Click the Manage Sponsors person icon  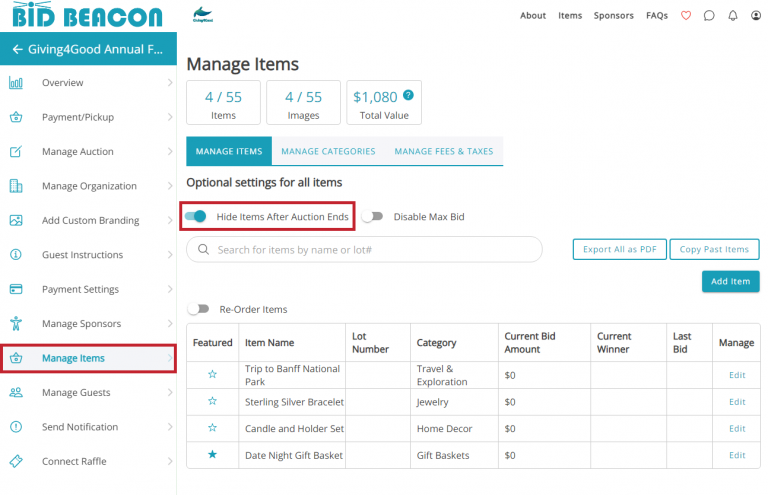(x=16, y=323)
